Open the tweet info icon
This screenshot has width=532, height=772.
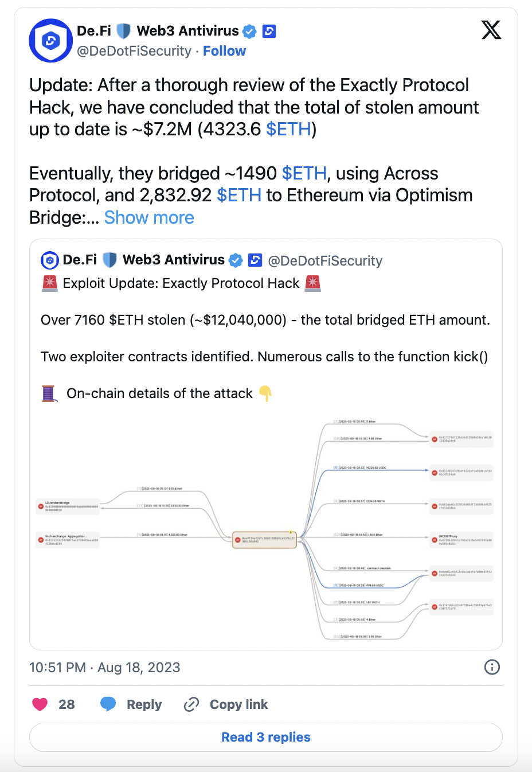click(x=492, y=667)
